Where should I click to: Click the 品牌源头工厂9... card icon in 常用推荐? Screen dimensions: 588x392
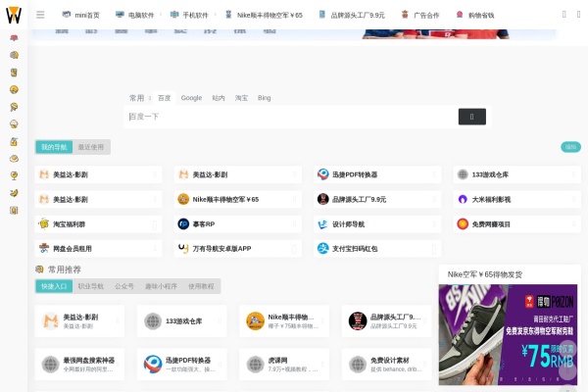pos(358,321)
